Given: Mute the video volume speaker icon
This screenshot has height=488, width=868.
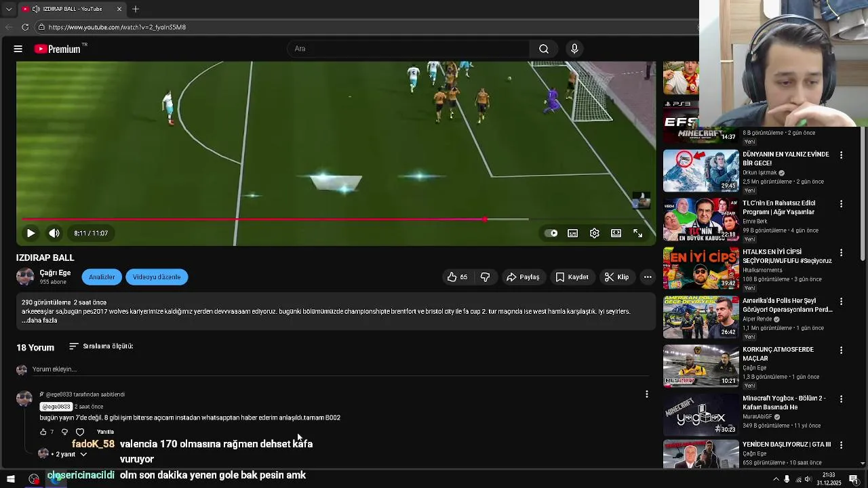Looking at the screenshot, I should pyautogui.click(x=54, y=233).
